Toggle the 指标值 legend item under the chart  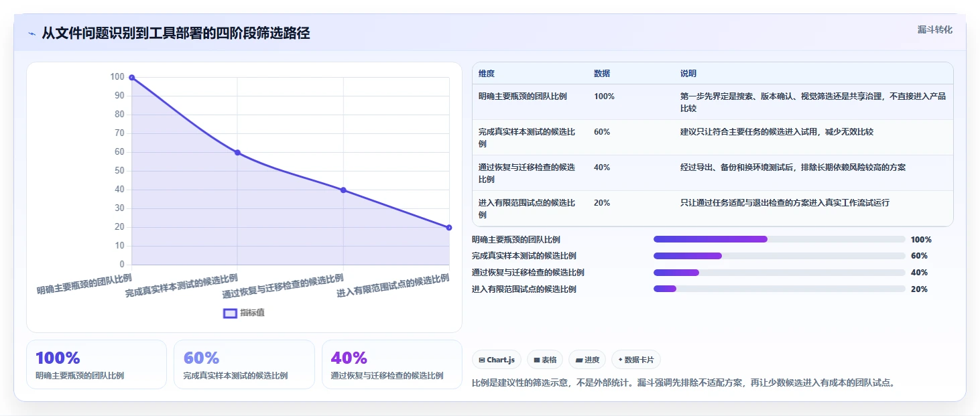tap(244, 313)
